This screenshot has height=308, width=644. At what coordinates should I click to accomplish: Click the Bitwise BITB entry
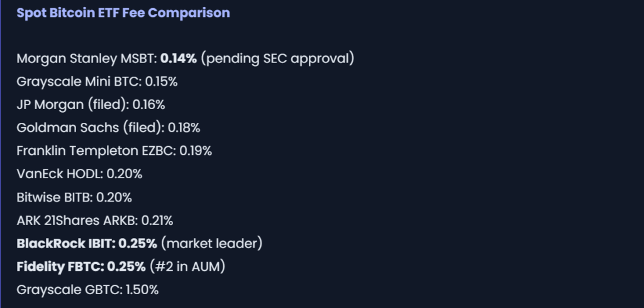click(54, 197)
